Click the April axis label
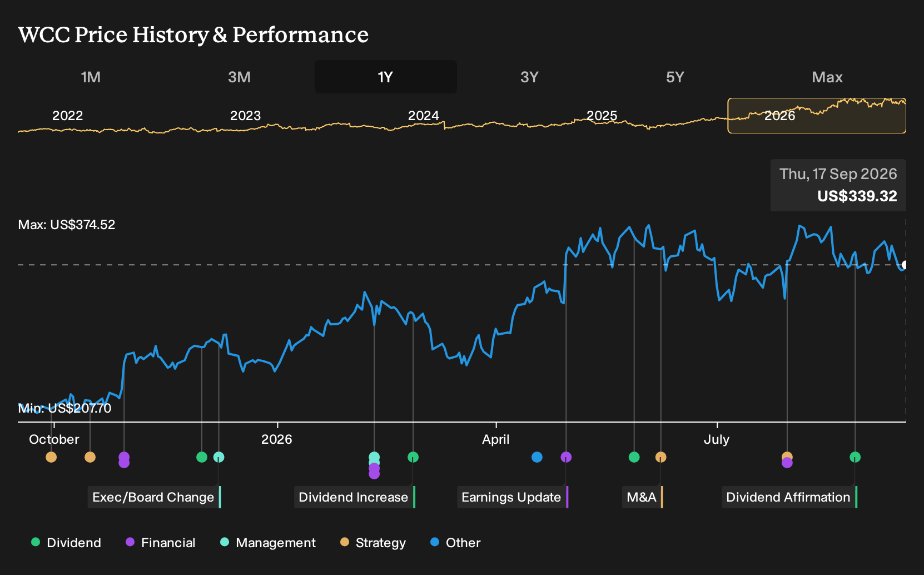 pyautogui.click(x=496, y=439)
